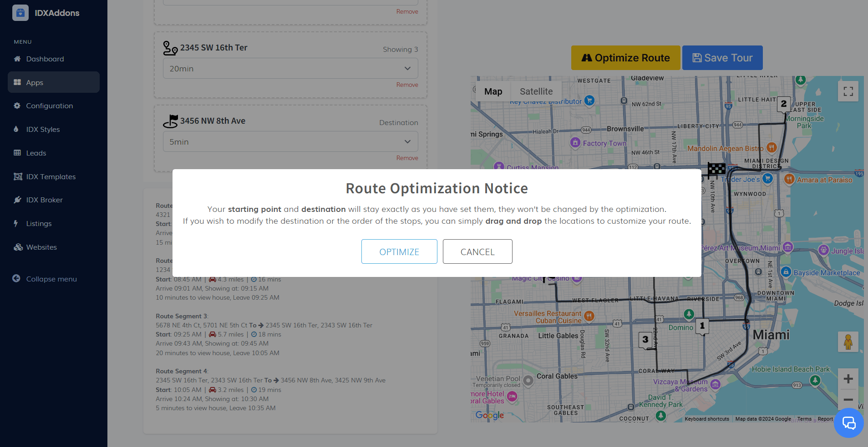The width and height of the screenshot is (868, 447).
Task: Toggle fullscreen map view icon
Action: tap(848, 91)
